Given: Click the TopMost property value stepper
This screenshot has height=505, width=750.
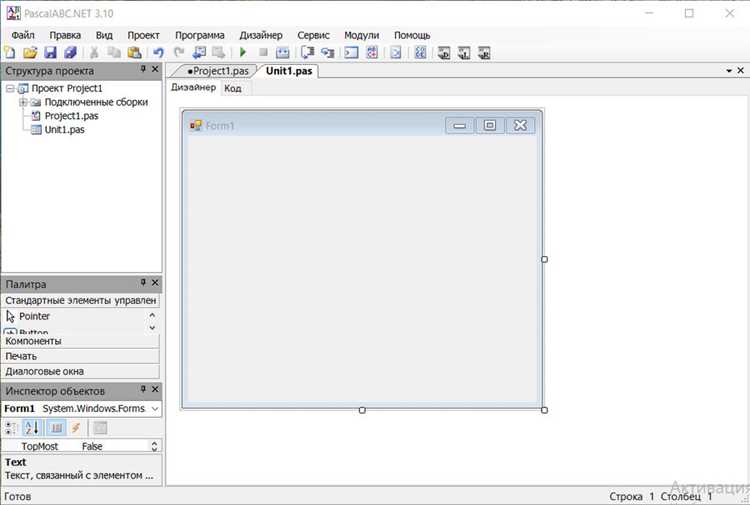Looking at the screenshot, I should pos(154,446).
